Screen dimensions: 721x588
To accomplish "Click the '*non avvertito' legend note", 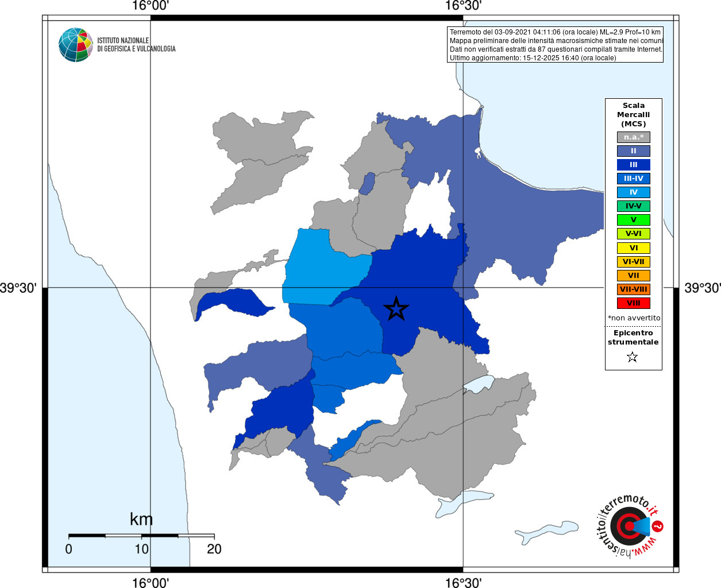I will pyautogui.click(x=634, y=318).
